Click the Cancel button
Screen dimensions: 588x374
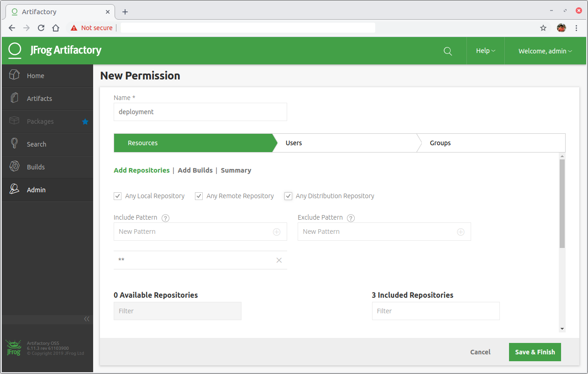click(480, 352)
